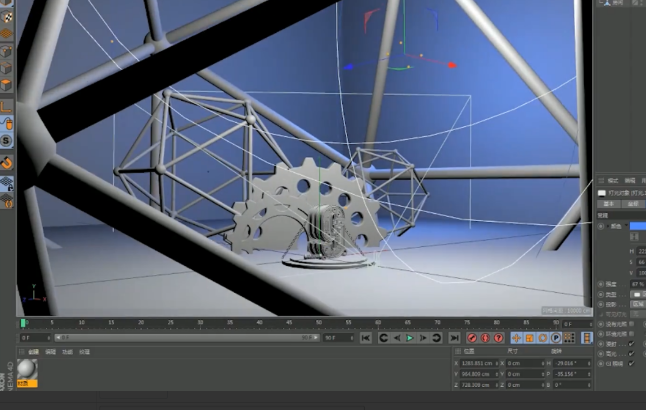
Task: Enable Snap magnet icon
Action: [7, 163]
